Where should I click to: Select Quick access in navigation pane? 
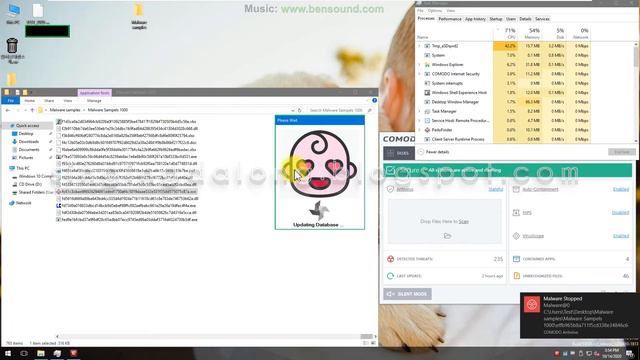[27, 126]
